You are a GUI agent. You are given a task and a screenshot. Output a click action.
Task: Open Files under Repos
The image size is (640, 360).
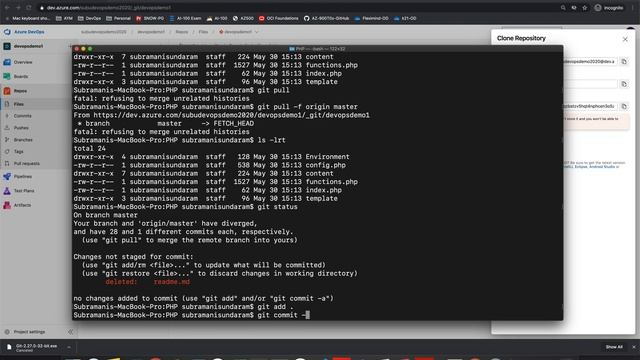[19, 104]
